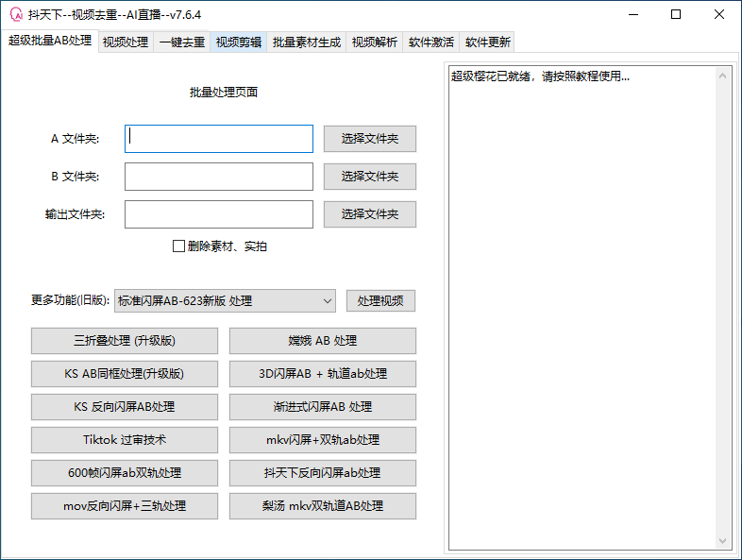
Task: Open the 一键去重 tab
Action: [182, 42]
